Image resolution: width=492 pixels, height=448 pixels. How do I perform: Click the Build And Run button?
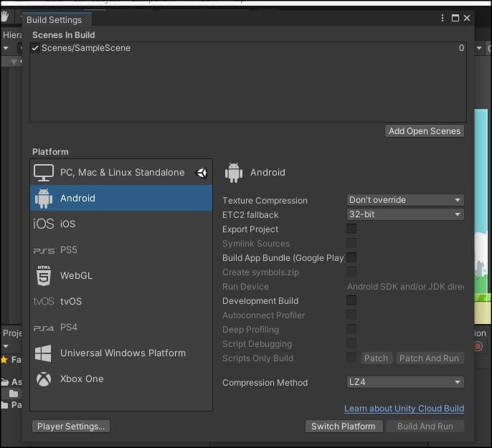pyautogui.click(x=425, y=426)
